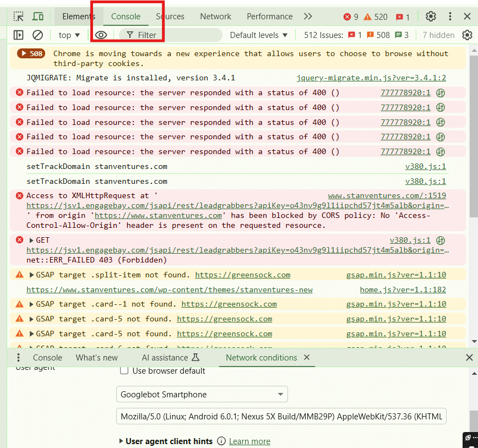
Task: Activate the inspect element picker icon
Action: pos(19,17)
